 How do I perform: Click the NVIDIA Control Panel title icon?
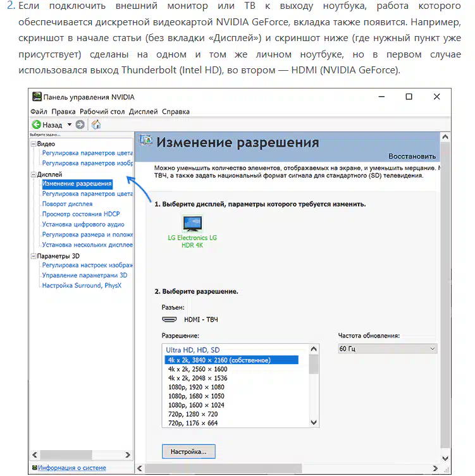point(37,97)
